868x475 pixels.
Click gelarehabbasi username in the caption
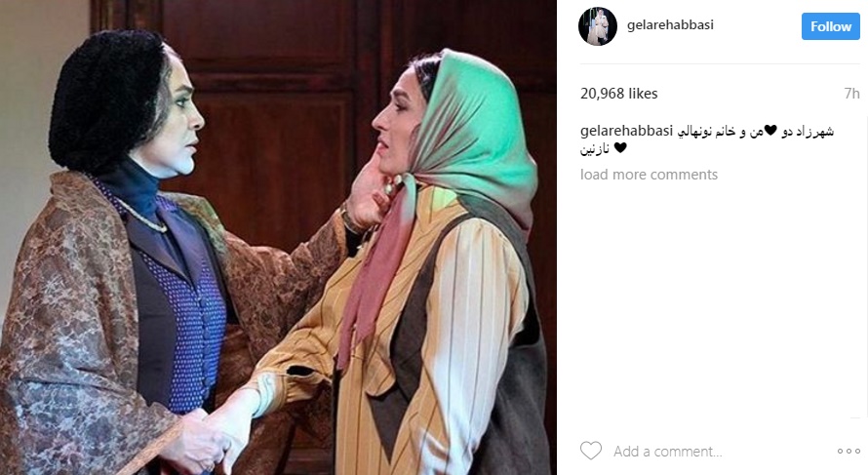tap(626, 132)
